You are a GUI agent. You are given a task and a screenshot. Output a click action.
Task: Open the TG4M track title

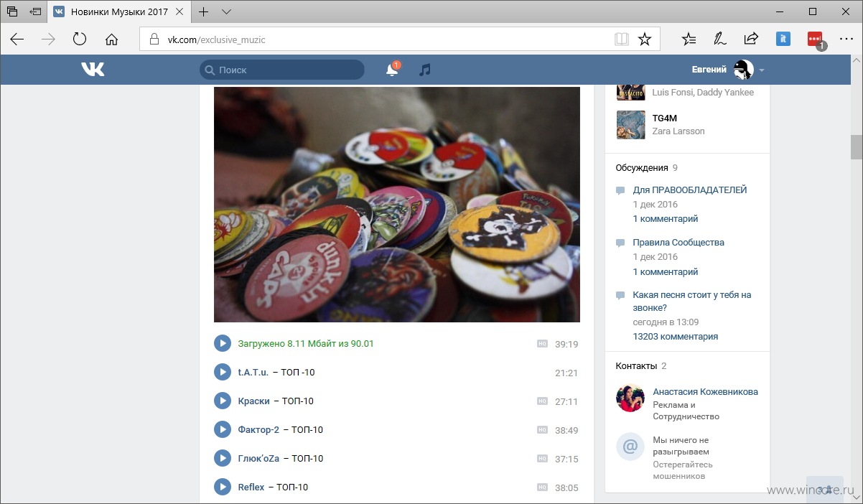click(664, 118)
